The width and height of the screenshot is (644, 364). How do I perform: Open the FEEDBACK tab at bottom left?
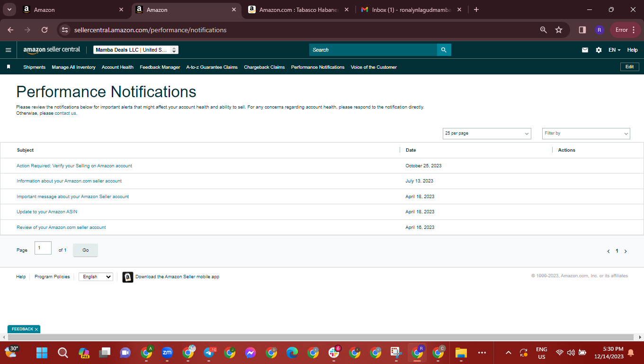pyautogui.click(x=24, y=329)
